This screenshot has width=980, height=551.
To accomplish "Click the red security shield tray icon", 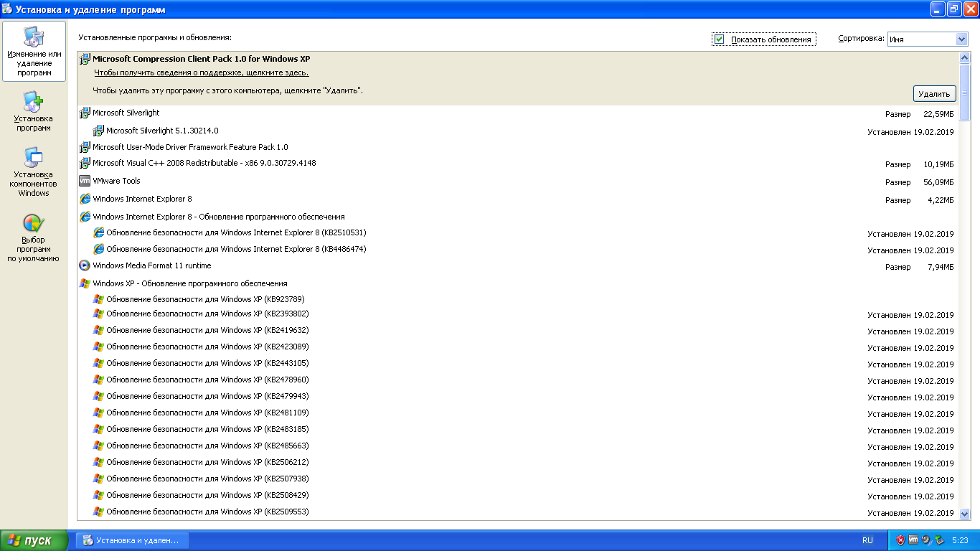I will tap(900, 540).
